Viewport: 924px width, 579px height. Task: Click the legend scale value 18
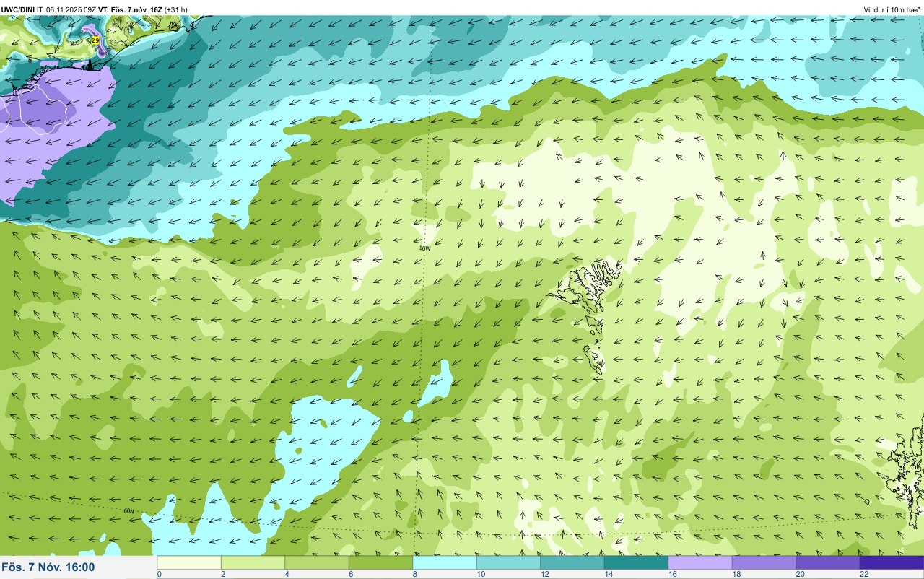(x=736, y=574)
